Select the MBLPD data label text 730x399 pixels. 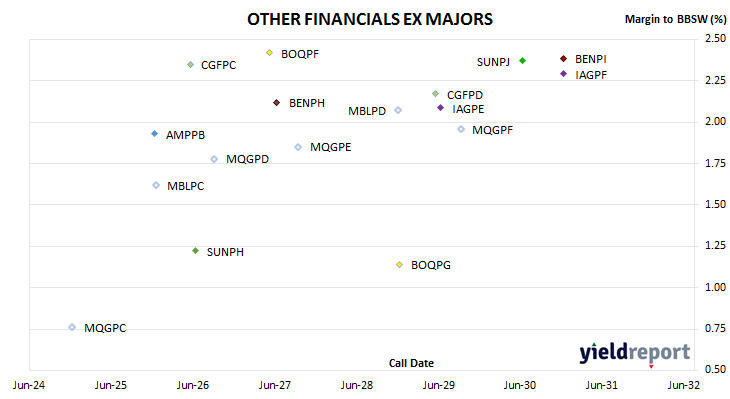click(367, 111)
